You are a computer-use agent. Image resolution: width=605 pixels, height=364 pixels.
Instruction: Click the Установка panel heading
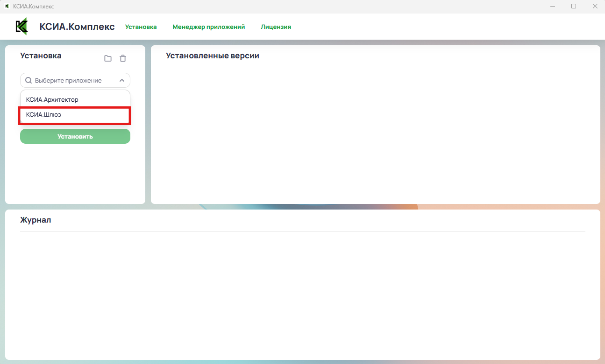(x=41, y=56)
